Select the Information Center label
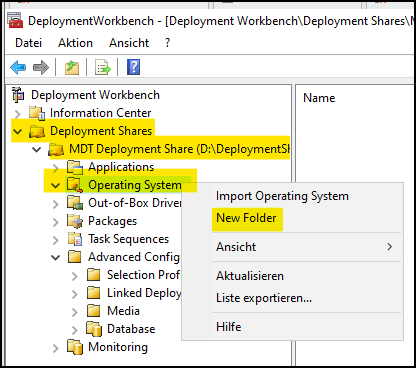This screenshot has height=368, width=416. pyautogui.click(x=101, y=113)
